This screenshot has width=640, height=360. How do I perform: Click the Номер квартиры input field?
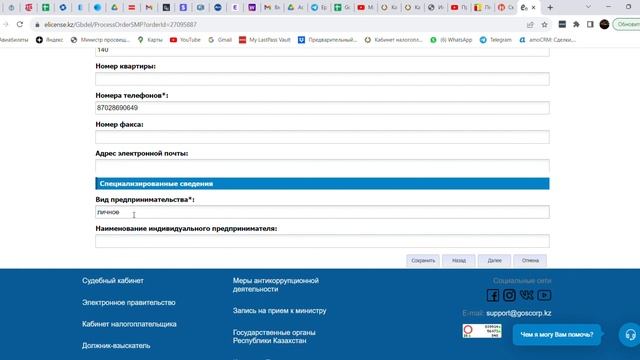coord(322,79)
